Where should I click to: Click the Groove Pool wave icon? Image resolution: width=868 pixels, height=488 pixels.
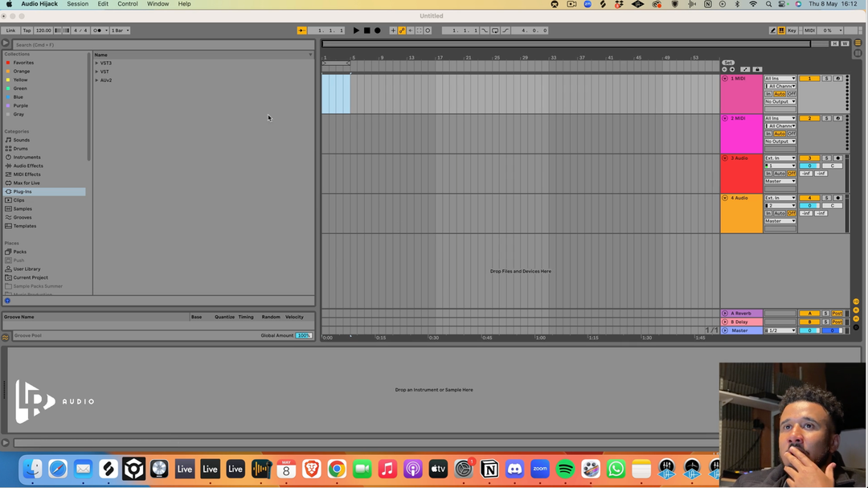pyautogui.click(x=6, y=338)
